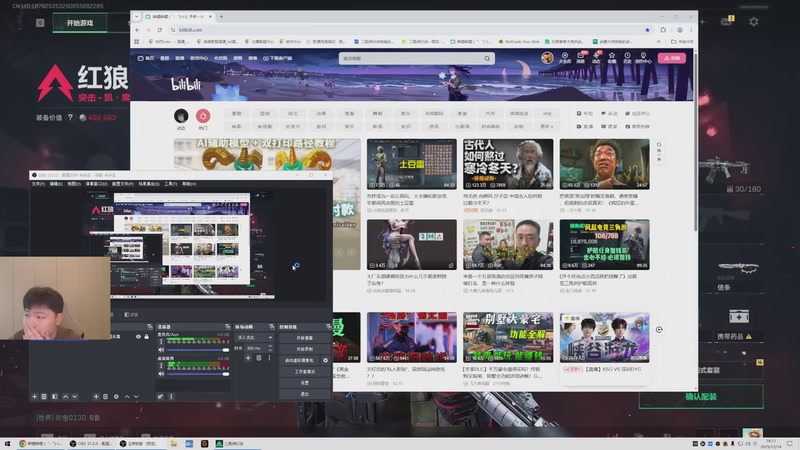
Task: Open desktop audio channel three-dot options
Action: click(x=161, y=366)
